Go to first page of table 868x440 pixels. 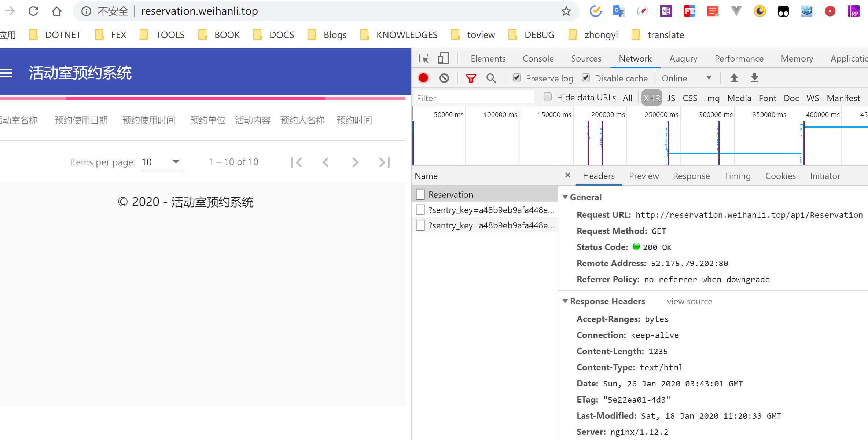click(297, 162)
